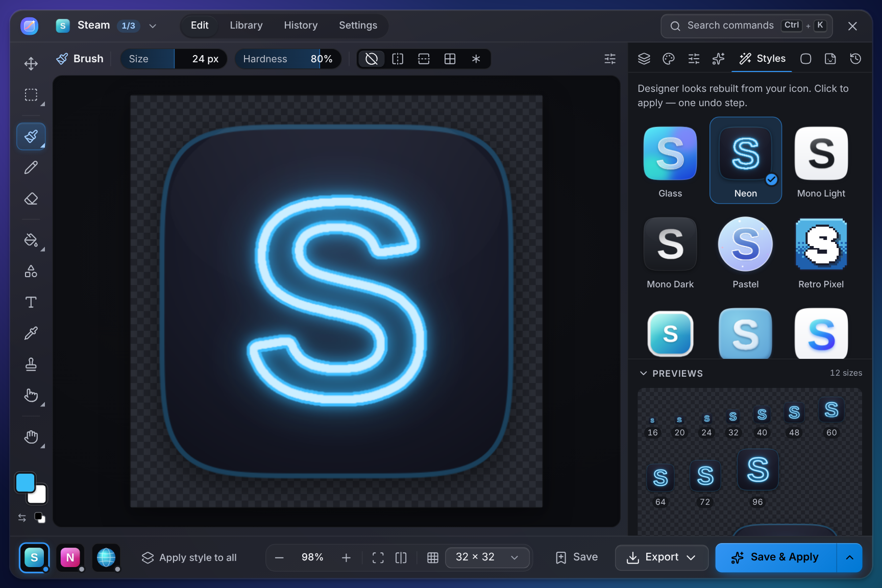Open the AI sparkle effects panel icon
882x588 pixels.
tap(718, 59)
